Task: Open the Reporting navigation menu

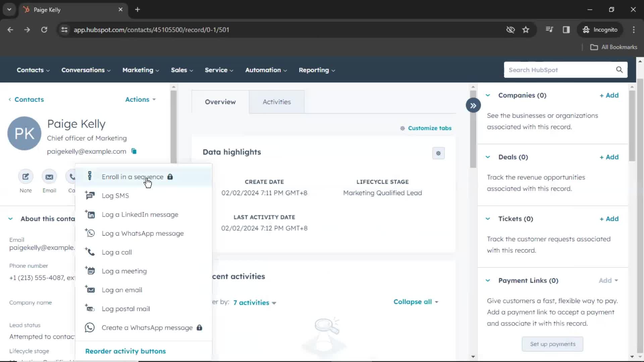Action: point(317,70)
